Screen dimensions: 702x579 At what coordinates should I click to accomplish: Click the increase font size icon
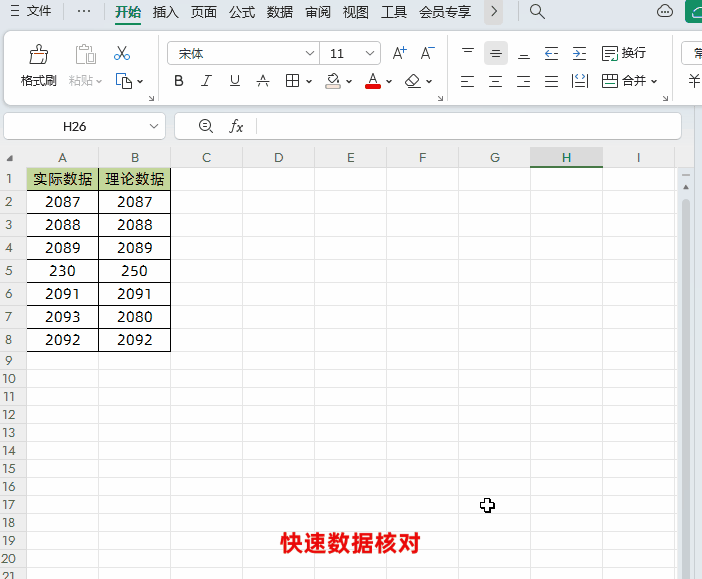click(399, 53)
